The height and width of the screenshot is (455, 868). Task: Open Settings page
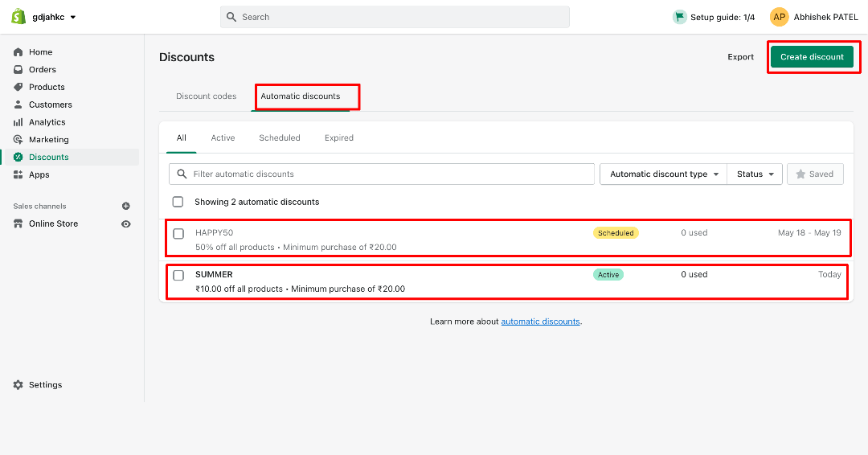(x=45, y=385)
